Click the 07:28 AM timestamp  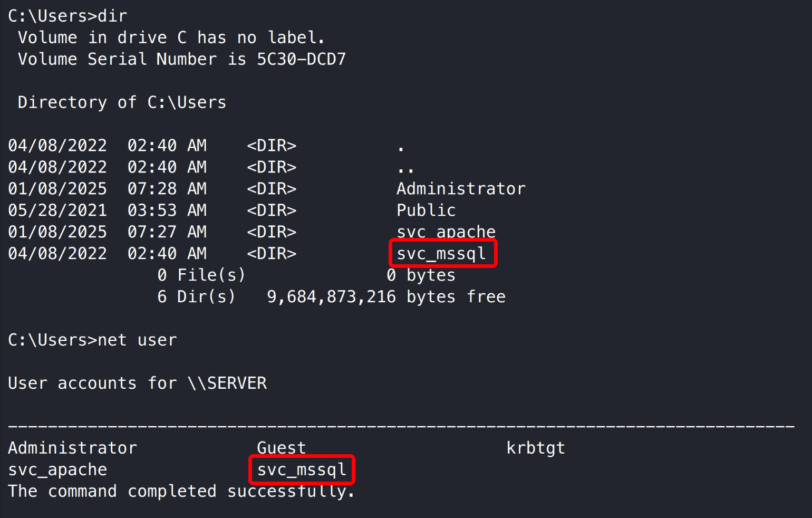point(167,189)
